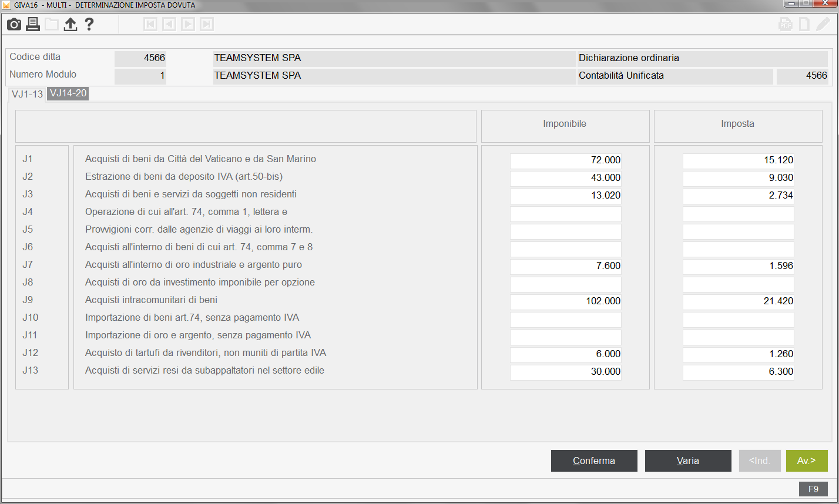Click the folder icon in toolbar
Viewport: 839px width, 504px height.
[x=52, y=24]
